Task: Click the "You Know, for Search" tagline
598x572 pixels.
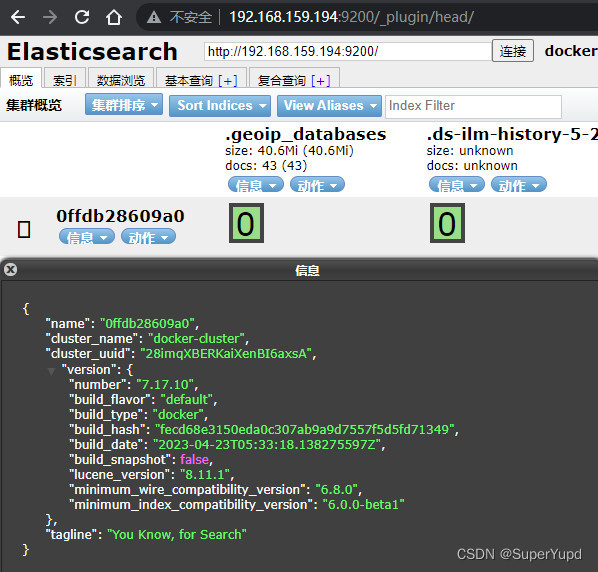Action: tap(177, 534)
